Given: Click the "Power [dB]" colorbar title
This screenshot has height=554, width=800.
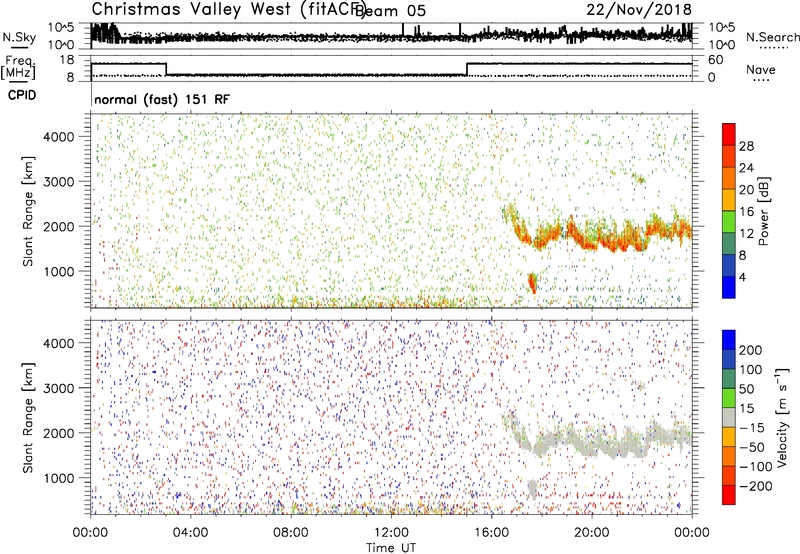Looking at the screenshot, I should [x=763, y=211].
